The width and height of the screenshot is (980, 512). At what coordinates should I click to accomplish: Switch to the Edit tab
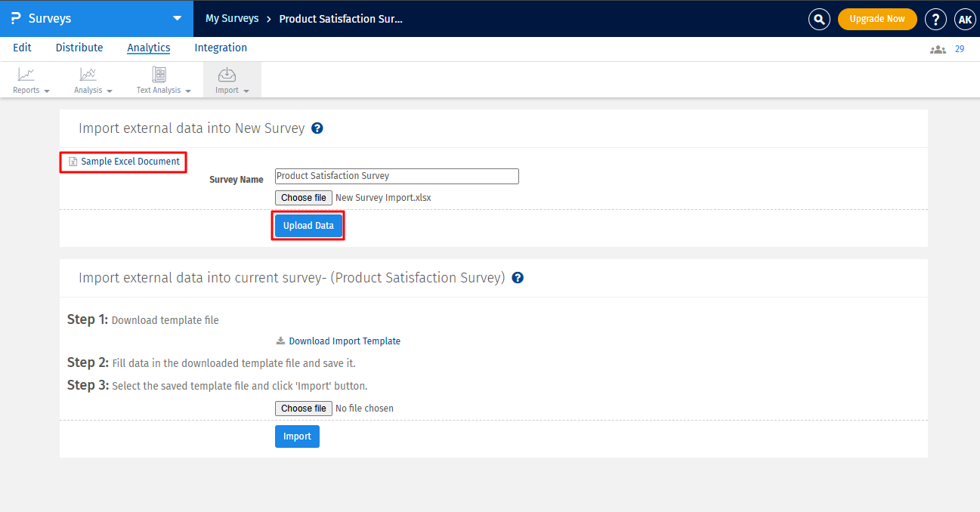pyautogui.click(x=22, y=48)
